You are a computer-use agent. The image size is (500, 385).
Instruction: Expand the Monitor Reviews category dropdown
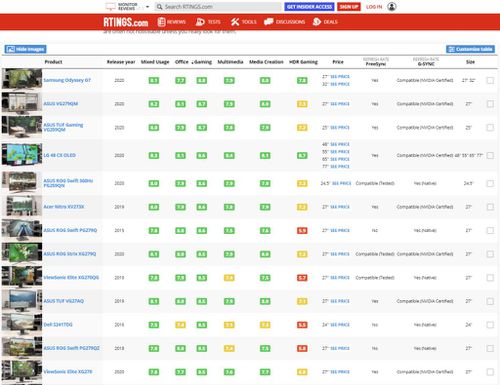pyautogui.click(x=147, y=7)
